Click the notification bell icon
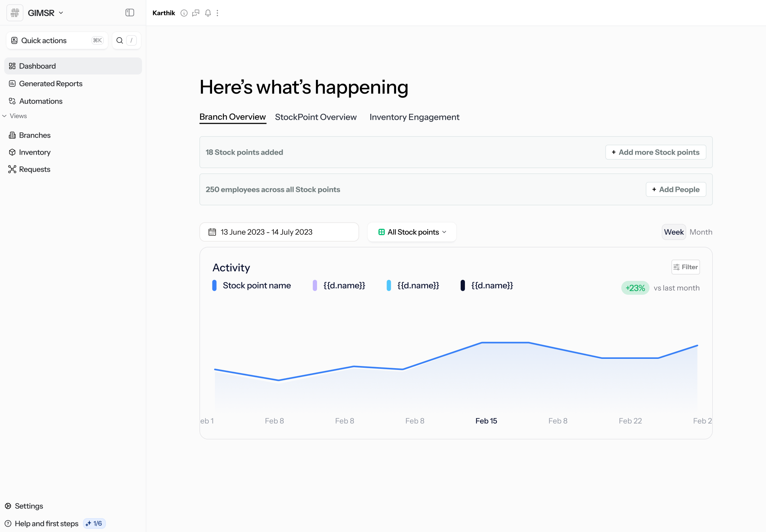 pyautogui.click(x=208, y=13)
